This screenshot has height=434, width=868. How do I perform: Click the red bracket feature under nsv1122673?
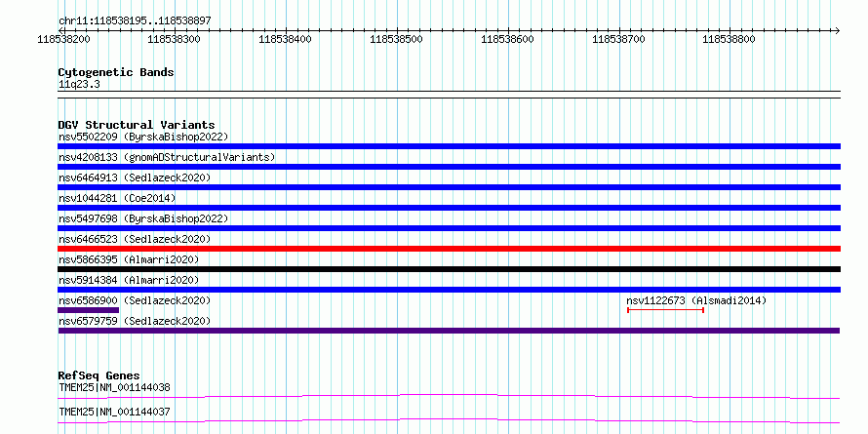pos(665,310)
